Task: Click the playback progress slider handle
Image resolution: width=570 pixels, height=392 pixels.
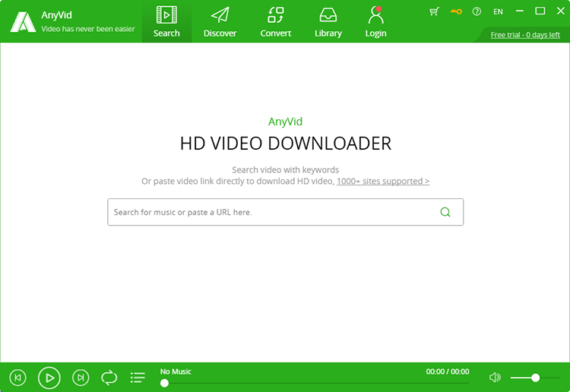Action: (x=164, y=383)
